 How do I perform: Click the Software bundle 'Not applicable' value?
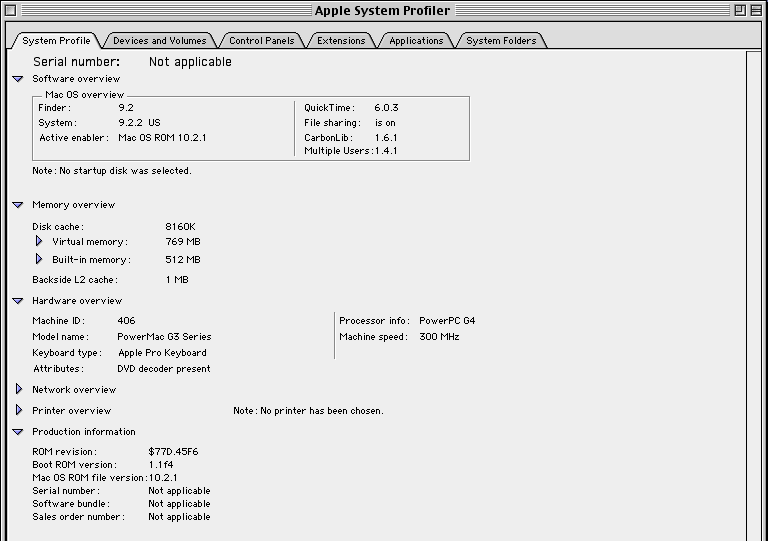179,504
